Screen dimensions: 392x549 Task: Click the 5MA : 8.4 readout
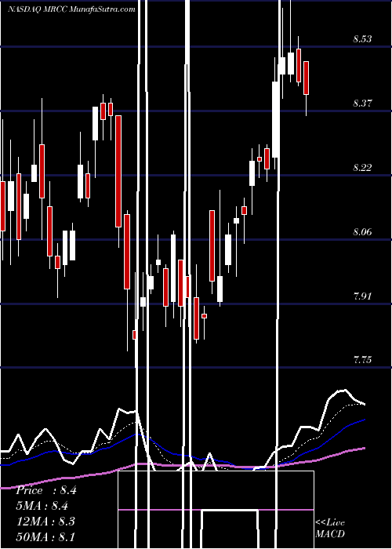42,506
